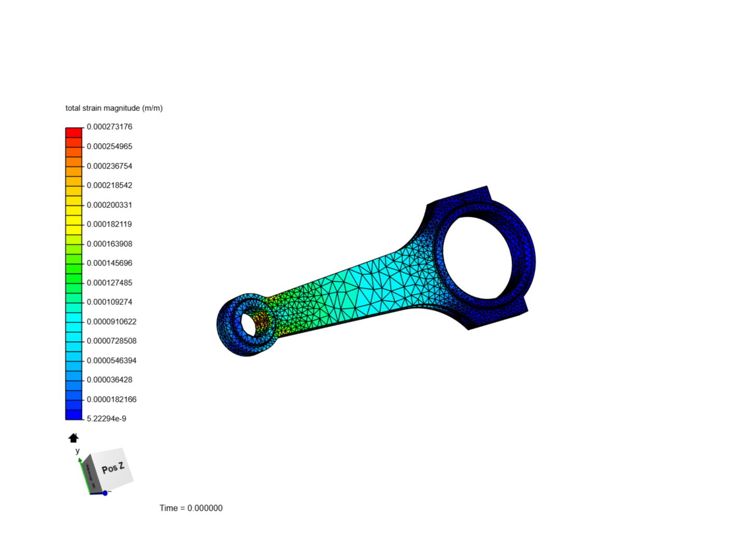The height and width of the screenshot is (560, 747).
Task: Click the legend value 0.000109274
Action: coord(109,302)
